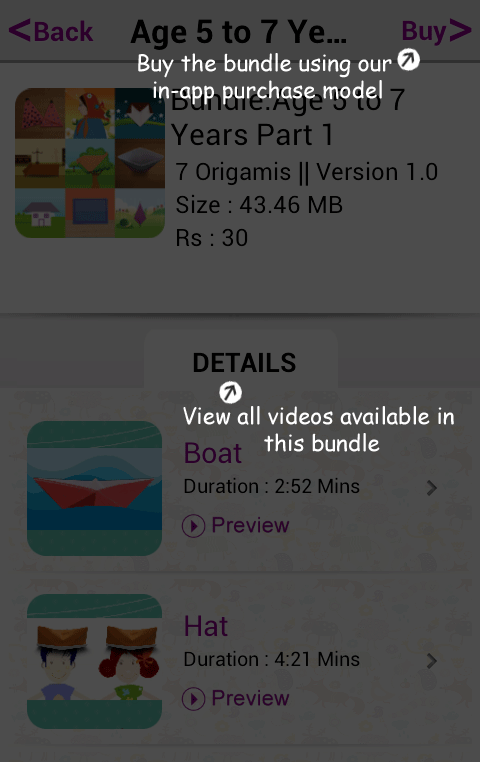This screenshot has height=762, width=480.
Task: Click the Hat Preview link text
Action: tap(250, 698)
